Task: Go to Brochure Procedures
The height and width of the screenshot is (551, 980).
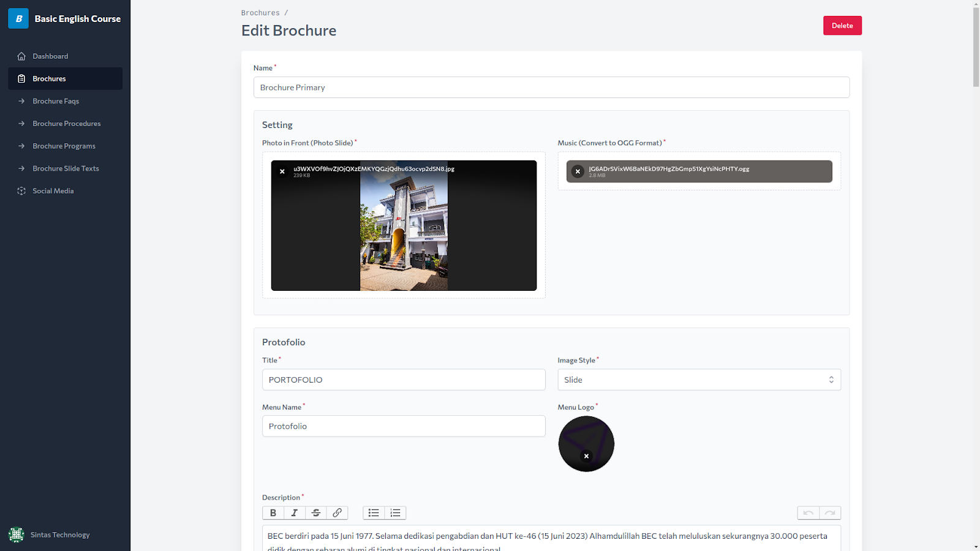Action: click(x=65, y=124)
